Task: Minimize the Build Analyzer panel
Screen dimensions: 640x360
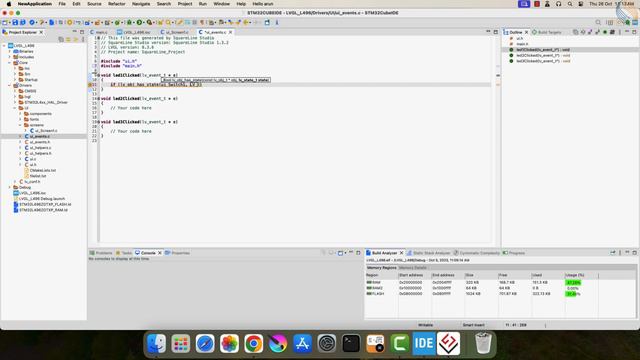Action: click(627, 253)
